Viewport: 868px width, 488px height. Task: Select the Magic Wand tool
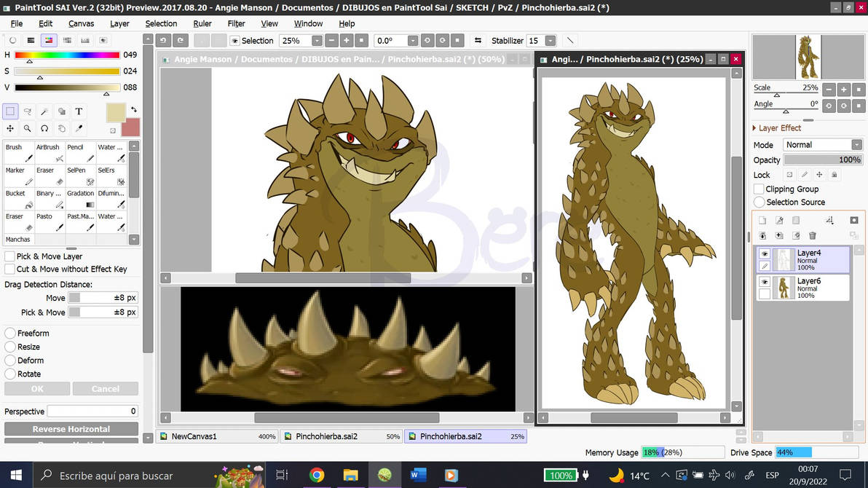click(x=44, y=111)
